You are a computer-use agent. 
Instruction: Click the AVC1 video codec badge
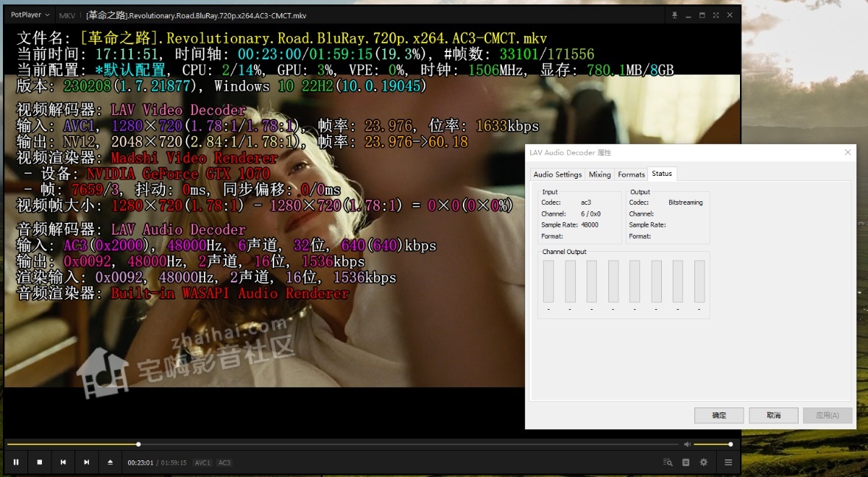click(202, 463)
